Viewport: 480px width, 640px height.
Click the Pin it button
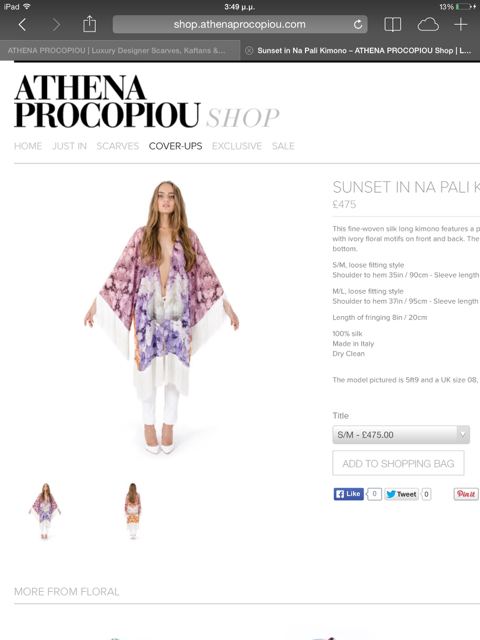[x=466, y=494]
